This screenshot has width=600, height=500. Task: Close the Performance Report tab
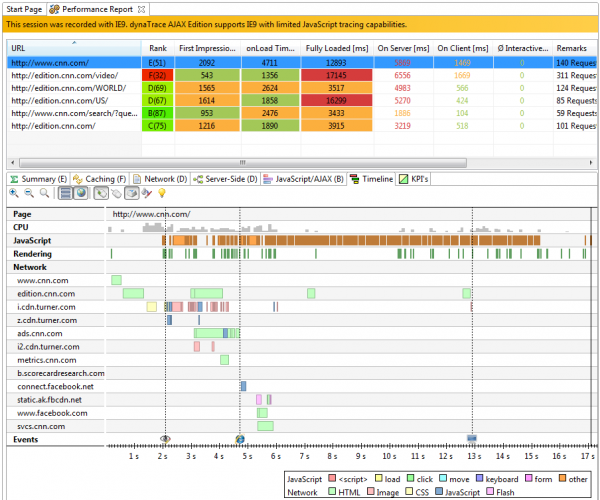point(141,9)
